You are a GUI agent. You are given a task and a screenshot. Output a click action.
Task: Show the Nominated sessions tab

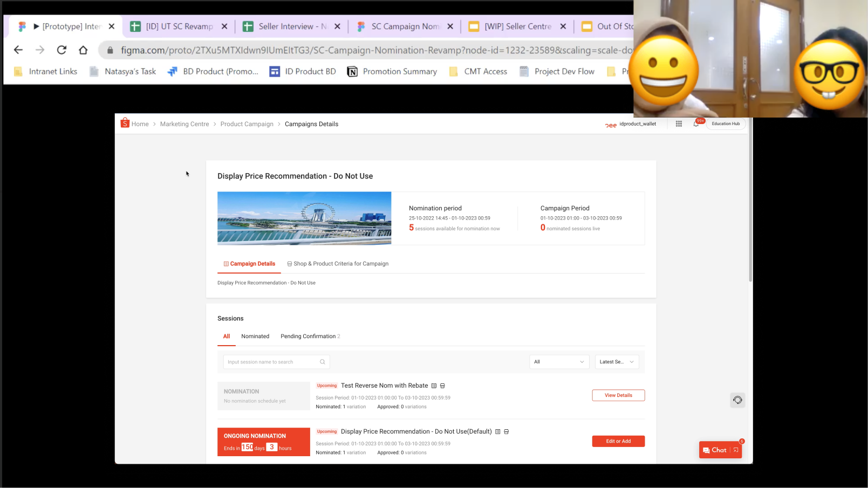(x=255, y=336)
